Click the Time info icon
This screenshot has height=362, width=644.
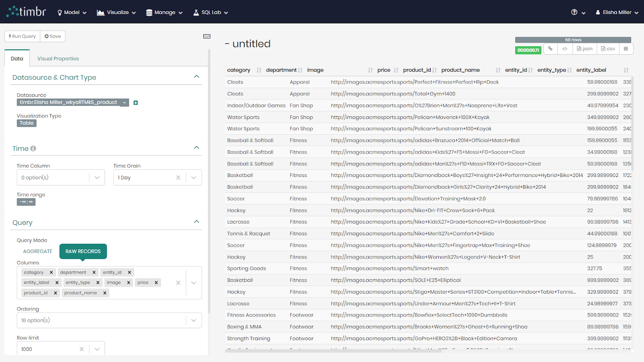pyautogui.click(x=33, y=148)
